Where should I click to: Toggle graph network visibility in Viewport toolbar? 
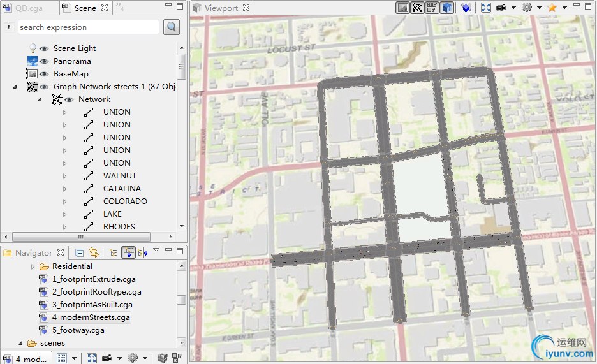[417, 8]
